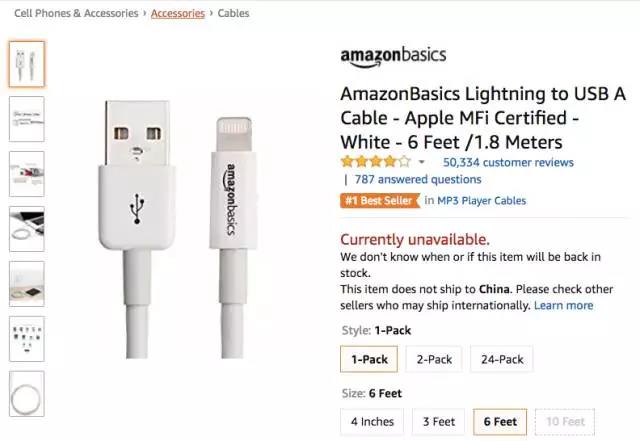Select the fifth thumbnail with coiled cable
Image resolution: width=640 pixels, height=441 pixels.
pyautogui.click(x=27, y=283)
